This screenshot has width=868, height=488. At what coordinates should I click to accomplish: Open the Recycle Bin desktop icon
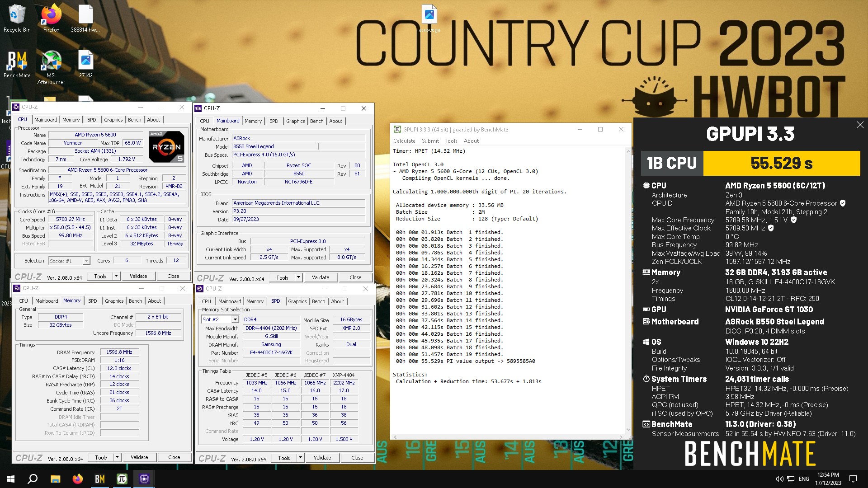pos(17,18)
